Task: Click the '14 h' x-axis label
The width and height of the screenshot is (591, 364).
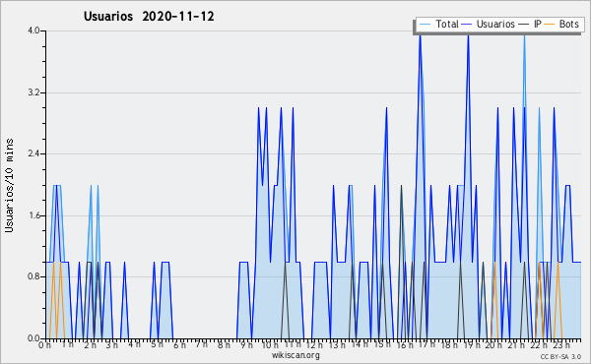Action: (360, 344)
